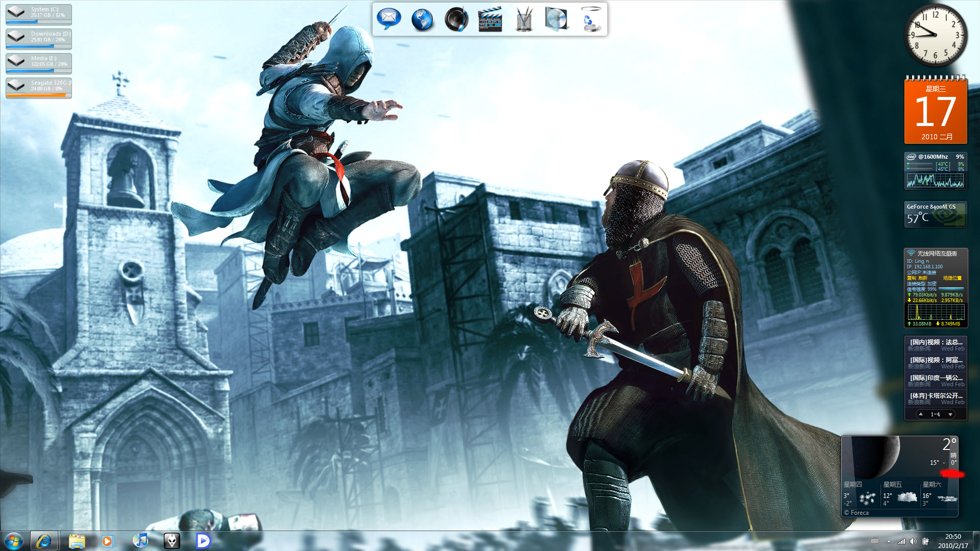Click the wifi icon in network meter title
This screenshot has height=551, width=980.
[911, 253]
